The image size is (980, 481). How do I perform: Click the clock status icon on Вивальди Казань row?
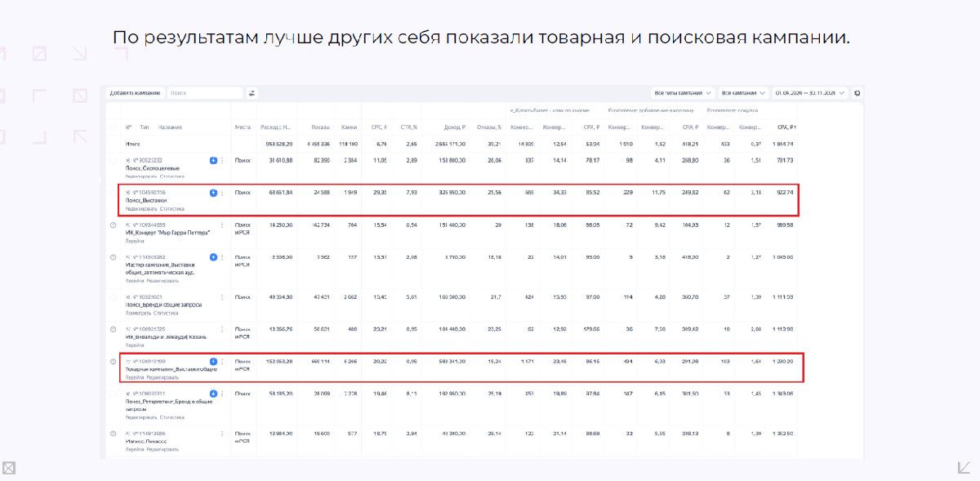click(x=113, y=329)
